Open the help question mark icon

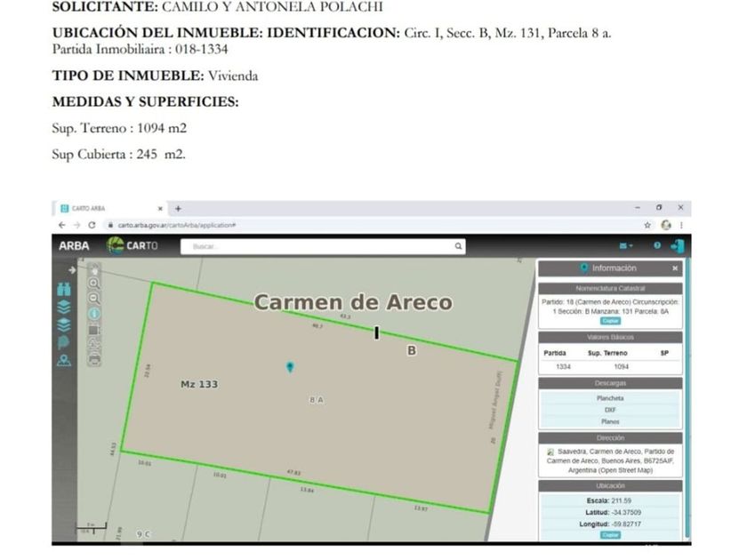pos(657,245)
